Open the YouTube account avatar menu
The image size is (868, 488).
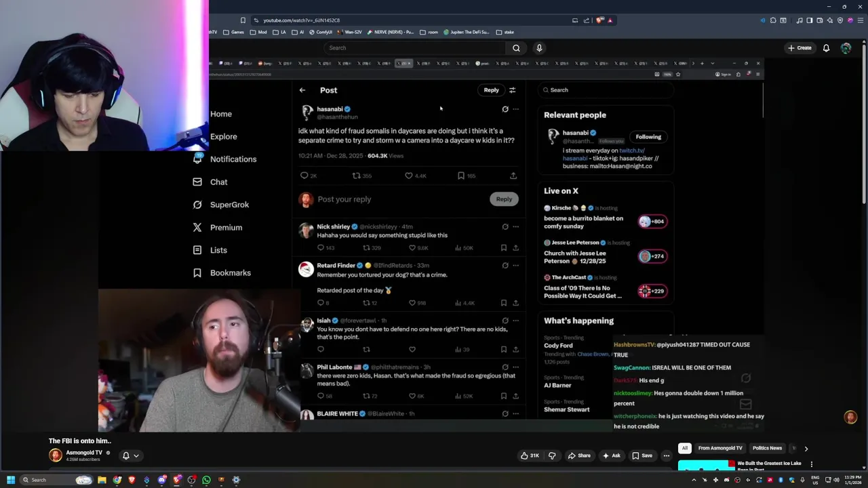846,48
